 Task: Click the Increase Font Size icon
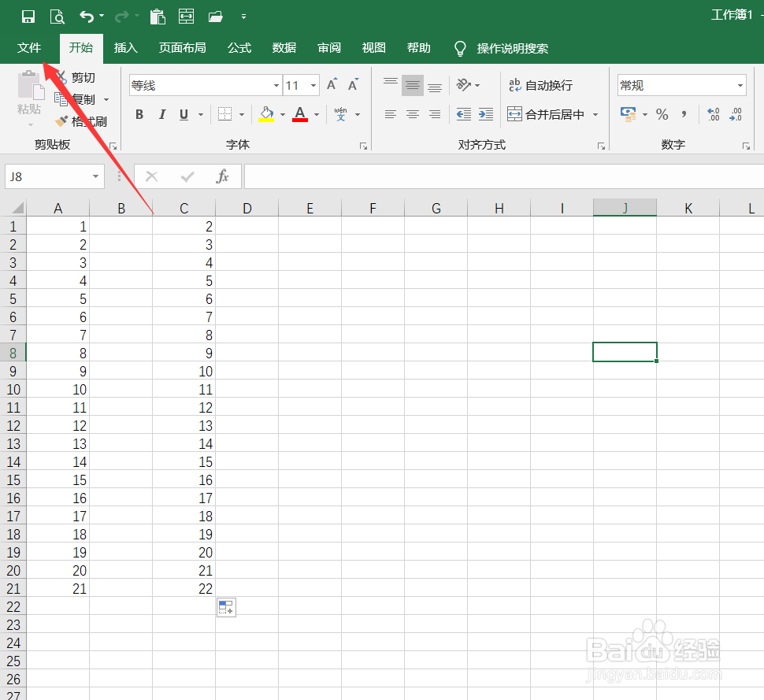pos(332,85)
